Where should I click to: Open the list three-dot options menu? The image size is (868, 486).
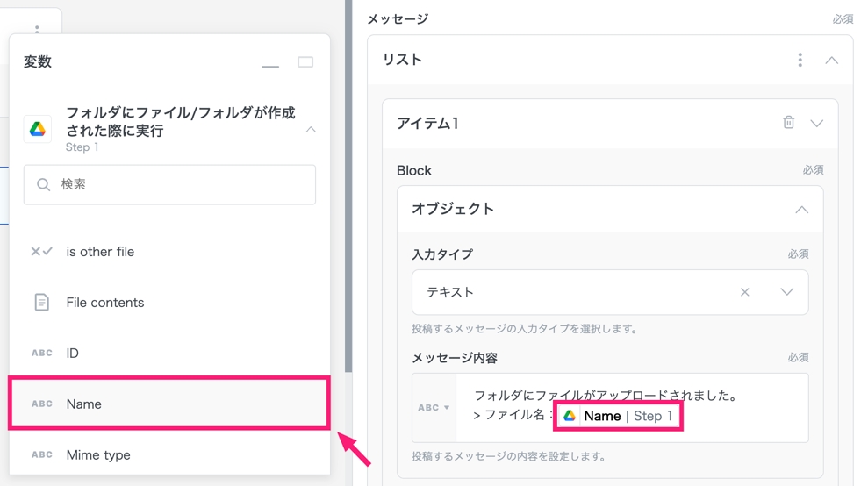tap(800, 61)
